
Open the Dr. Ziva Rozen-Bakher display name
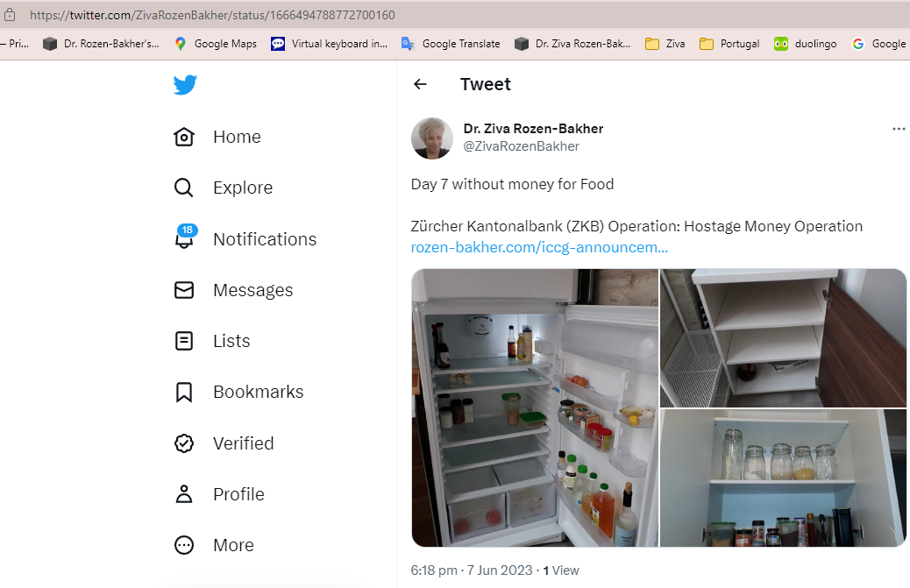pyautogui.click(x=533, y=129)
